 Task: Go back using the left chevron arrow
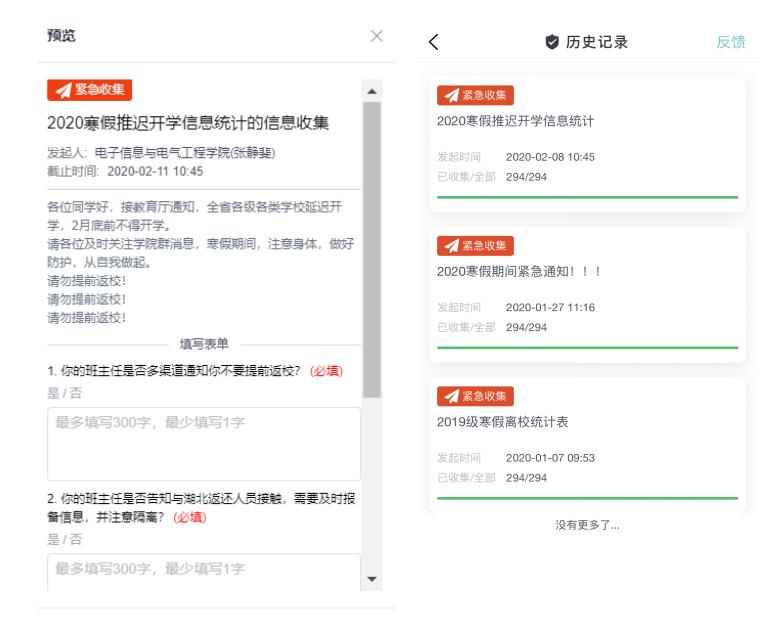433,42
